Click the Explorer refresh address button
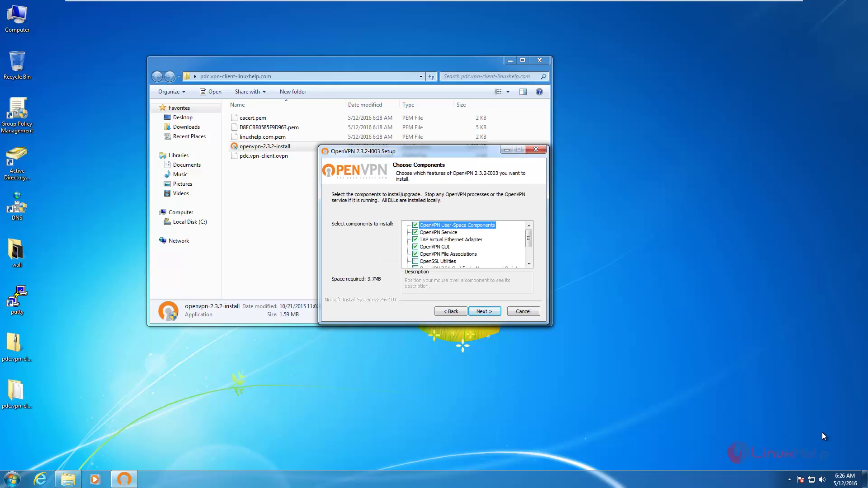The width and height of the screenshot is (868, 488). click(431, 76)
